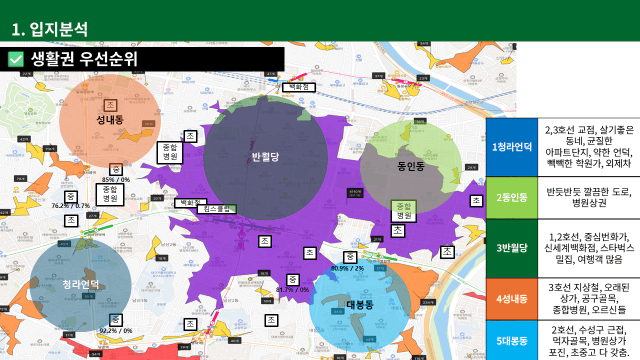Click the 중 marker above 81.7% / 0%

tap(293, 280)
